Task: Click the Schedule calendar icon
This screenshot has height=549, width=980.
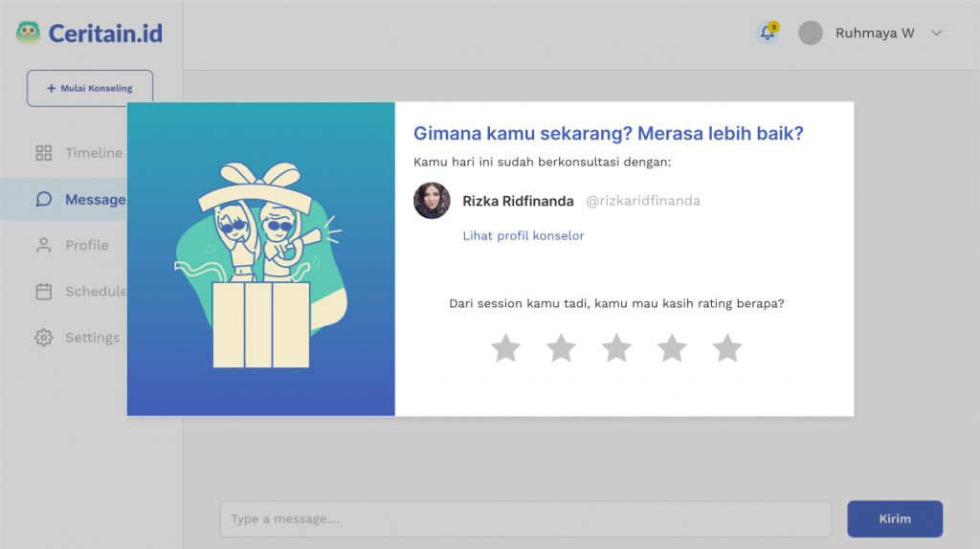Action: pos(44,291)
